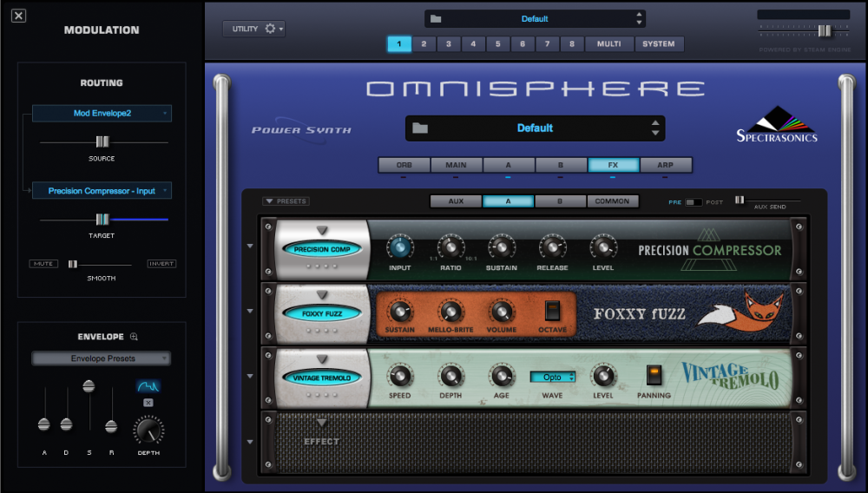This screenshot has height=493, width=868.
Task: Adjust master volume slider at top right
Action: pyautogui.click(x=825, y=31)
